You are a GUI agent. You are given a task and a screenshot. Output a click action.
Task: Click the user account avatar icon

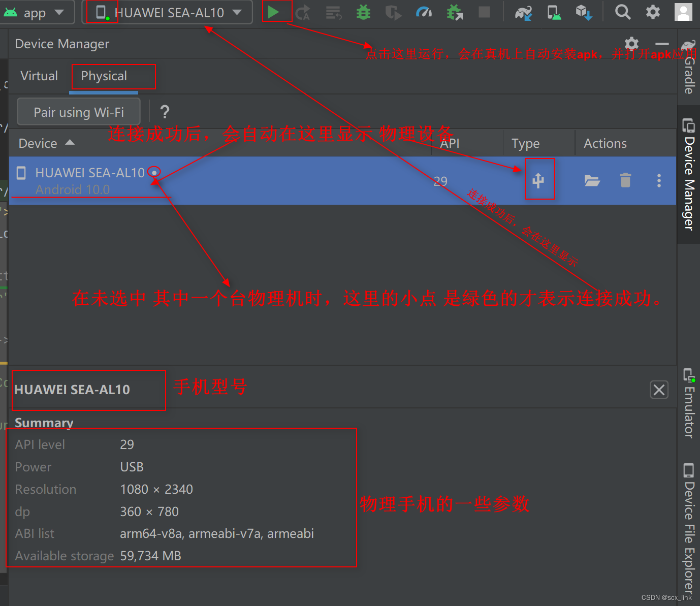(683, 12)
